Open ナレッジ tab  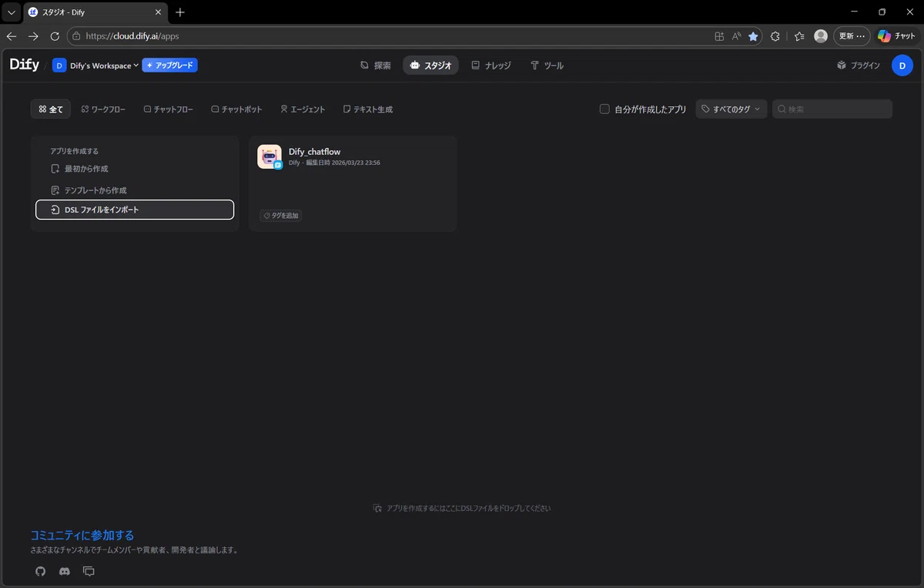[x=491, y=66]
